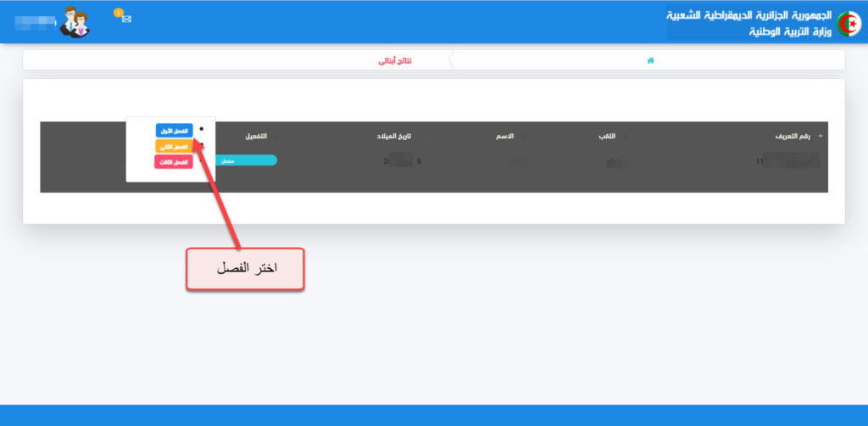Open نتائج أبنائي breadcrumb tab
The image size is (868, 426).
pos(395,60)
